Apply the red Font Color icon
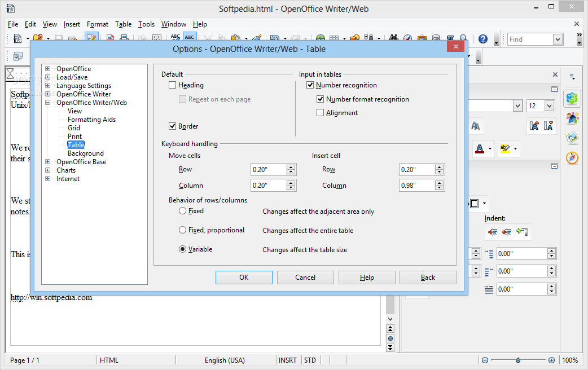 click(480, 148)
